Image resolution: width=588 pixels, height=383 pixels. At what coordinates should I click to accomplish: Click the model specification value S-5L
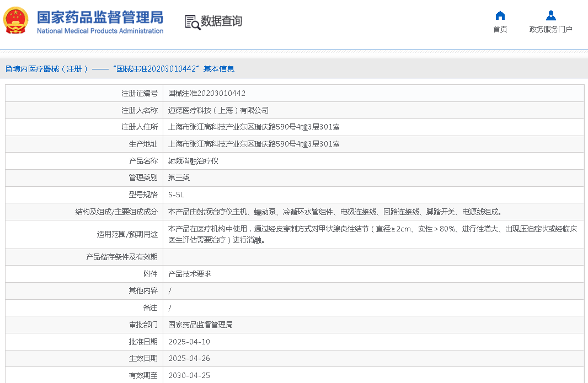176,195
